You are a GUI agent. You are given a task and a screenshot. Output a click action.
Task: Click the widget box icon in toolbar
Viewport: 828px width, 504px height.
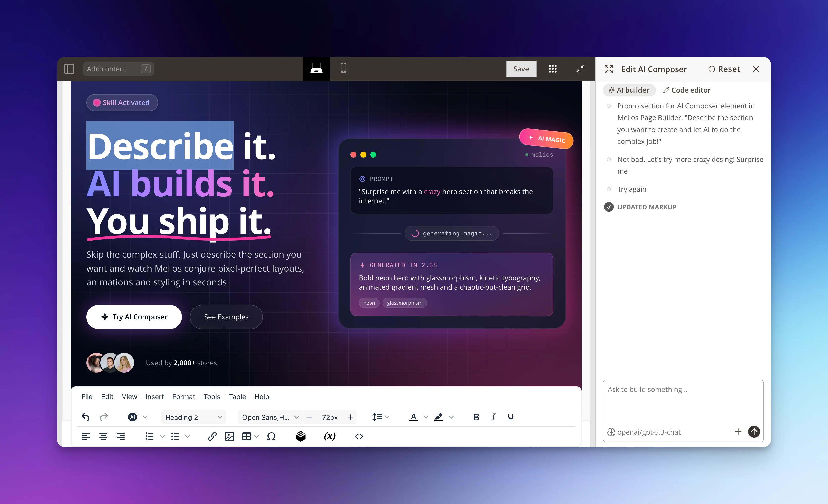tap(300, 436)
